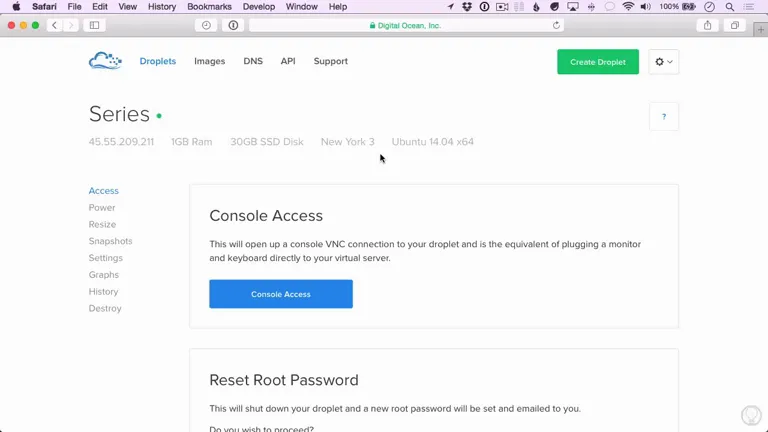Select Destroy in the sidebar
This screenshot has width=768, height=432.
pos(105,308)
